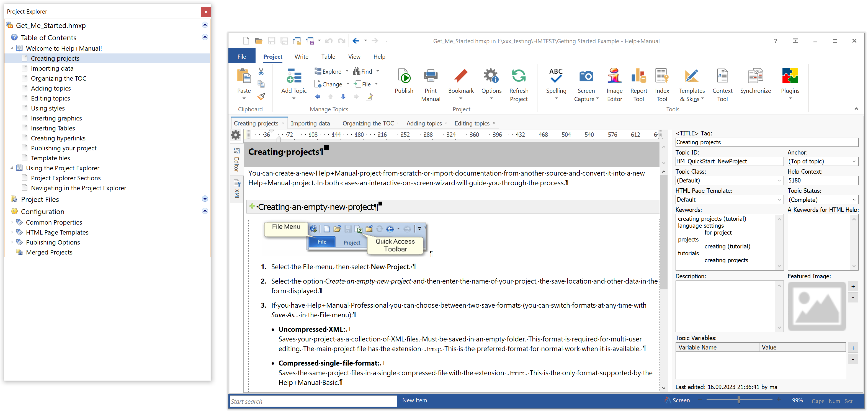The height and width of the screenshot is (414, 868).
Task: Click the Copy icon in Clipboard group
Action: coord(261,84)
